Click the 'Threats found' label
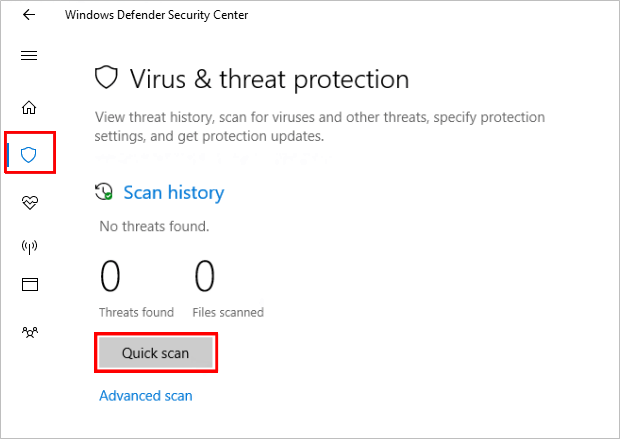Viewport: 620px width, 439px height. [136, 312]
